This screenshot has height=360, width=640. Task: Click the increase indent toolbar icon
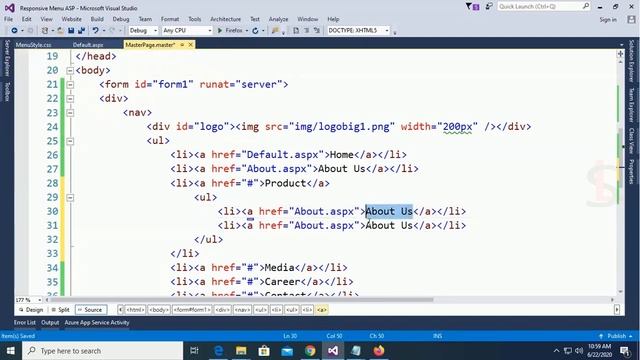[x=307, y=31]
